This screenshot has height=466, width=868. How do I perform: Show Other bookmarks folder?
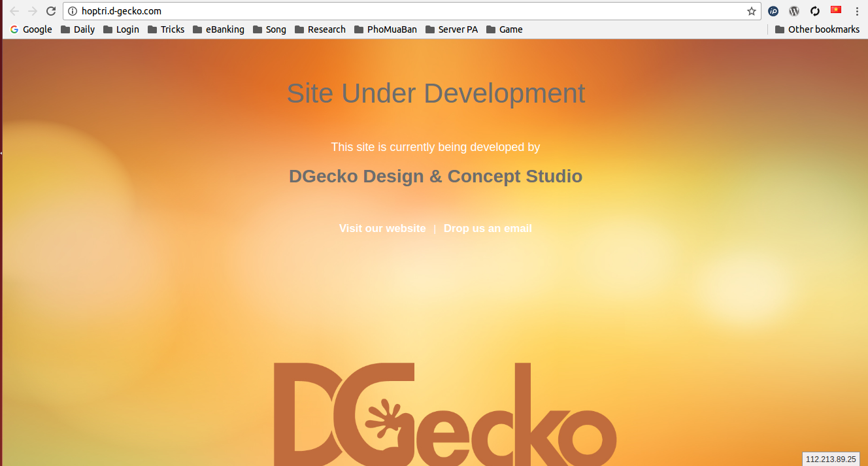[x=818, y=29]
